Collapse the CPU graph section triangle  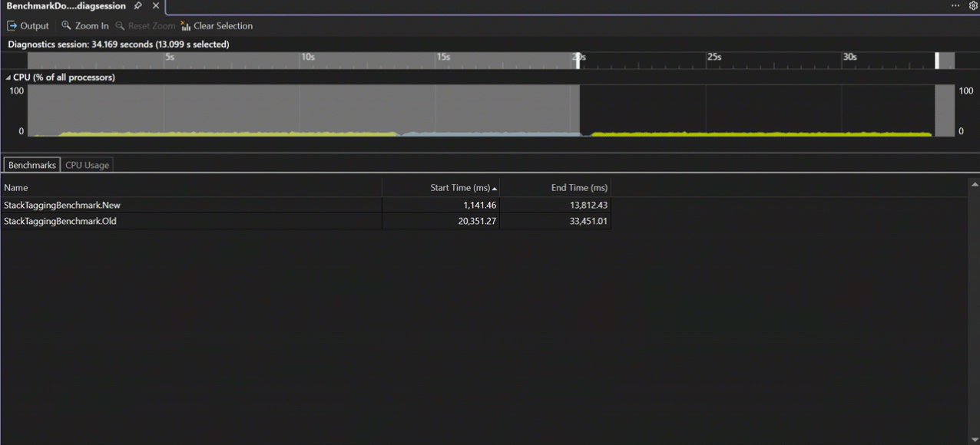click(x=8, y=77)
